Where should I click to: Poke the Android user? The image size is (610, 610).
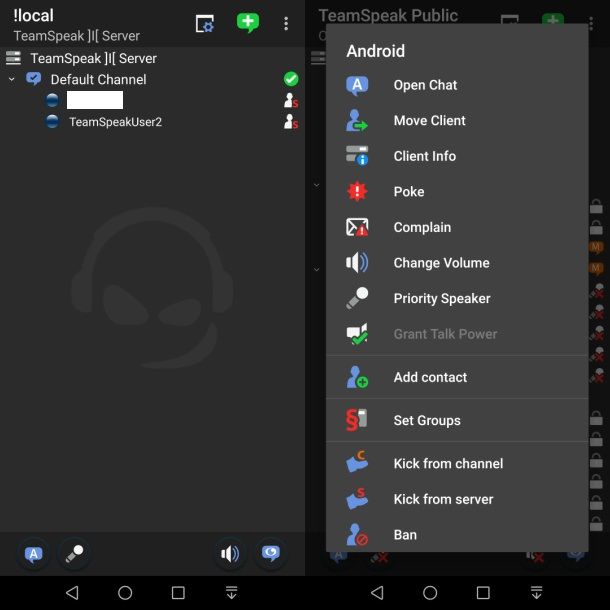coord(457,192)
